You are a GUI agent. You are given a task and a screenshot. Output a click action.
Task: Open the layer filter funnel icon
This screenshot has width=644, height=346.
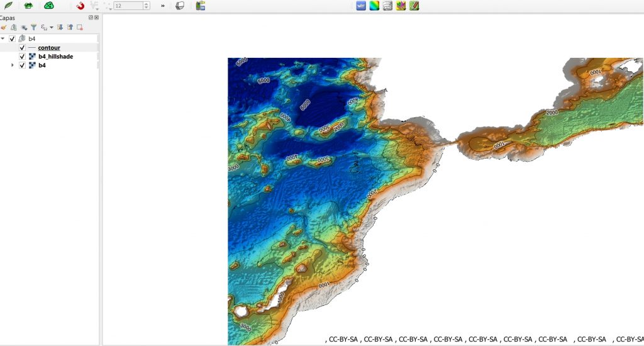(33, 28)
